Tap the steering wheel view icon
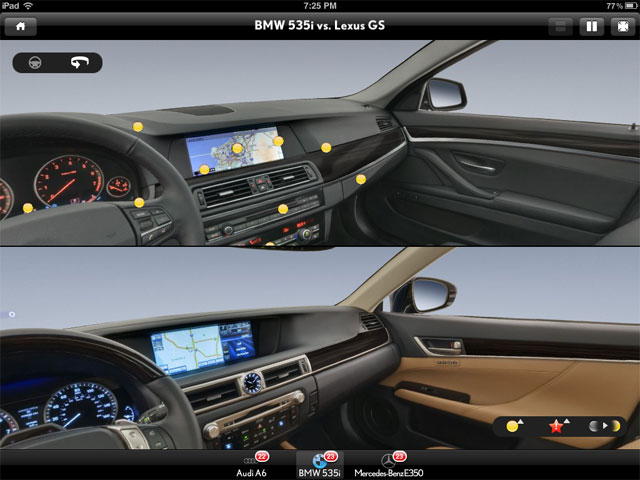The width and height of the screenshot is (640, 480). tap(38, 63)
